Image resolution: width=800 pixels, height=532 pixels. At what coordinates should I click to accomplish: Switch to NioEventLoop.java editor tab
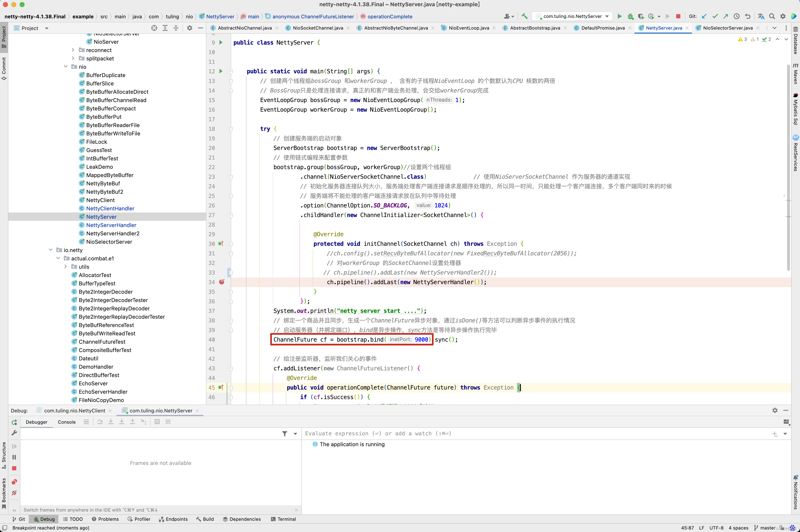(x=468, y=28)
